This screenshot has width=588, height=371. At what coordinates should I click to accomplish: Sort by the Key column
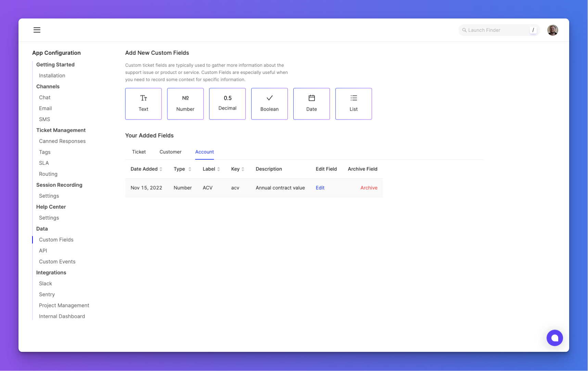(238, 169)
